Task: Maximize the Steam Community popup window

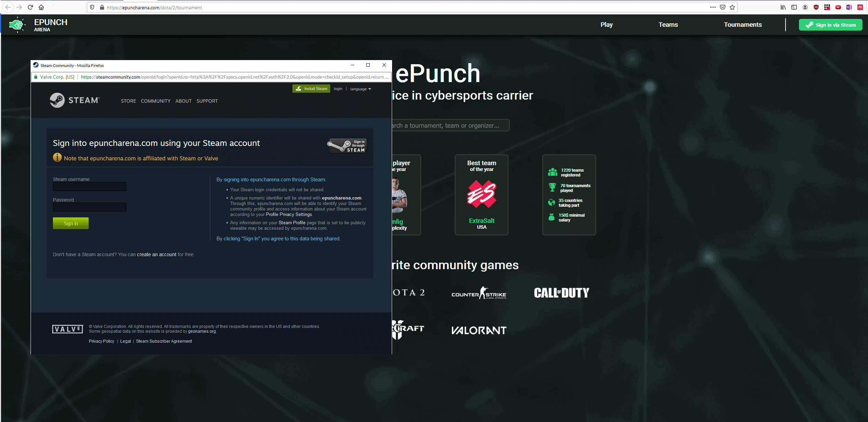Action: pos(368,65)
